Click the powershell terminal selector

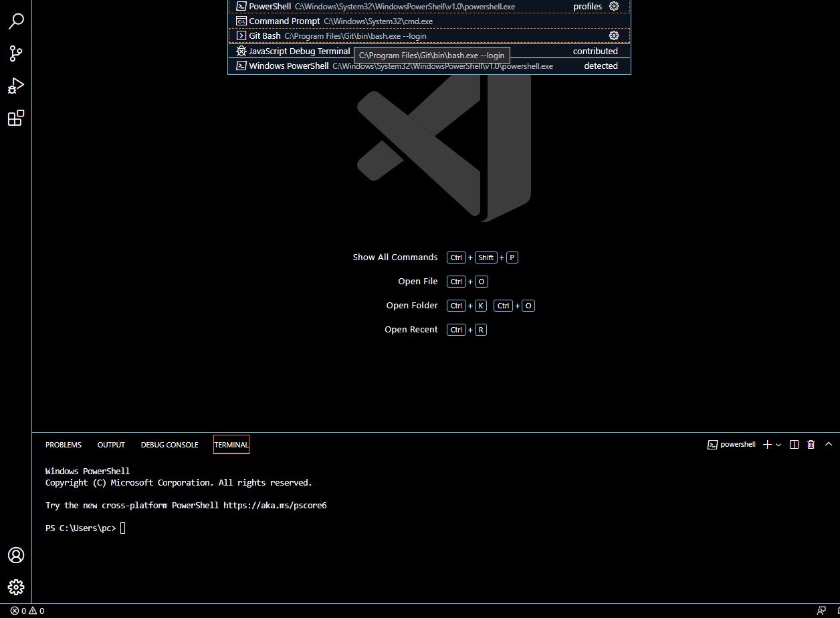[732, 444]
